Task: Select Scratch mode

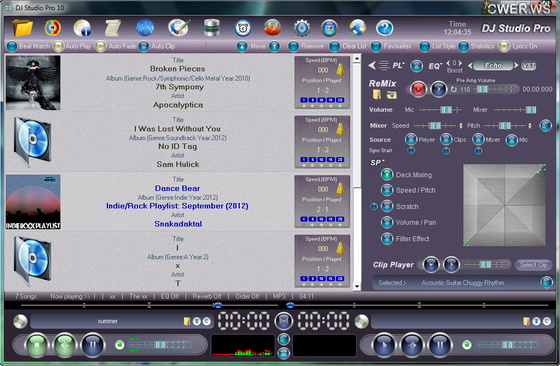Action: click(387, 206)
